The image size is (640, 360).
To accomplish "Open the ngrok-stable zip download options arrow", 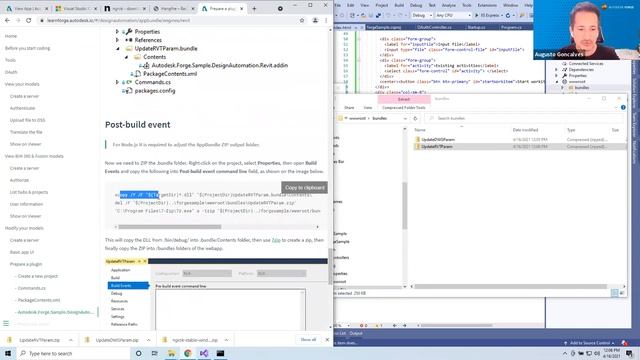I will (226, 340).
